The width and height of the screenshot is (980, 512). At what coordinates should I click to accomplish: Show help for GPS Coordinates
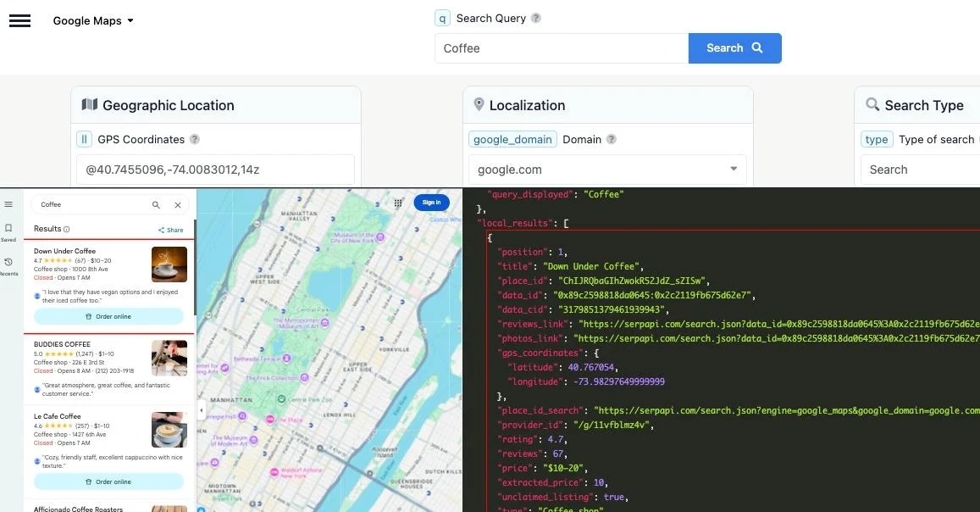[x=194, y=139]
